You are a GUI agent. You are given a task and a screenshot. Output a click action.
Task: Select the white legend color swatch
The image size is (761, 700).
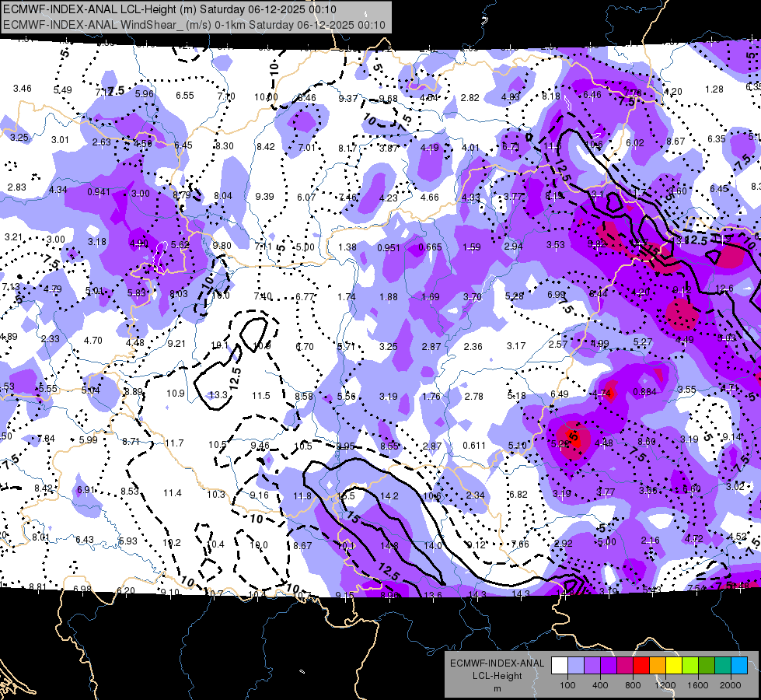click(559, 666)
